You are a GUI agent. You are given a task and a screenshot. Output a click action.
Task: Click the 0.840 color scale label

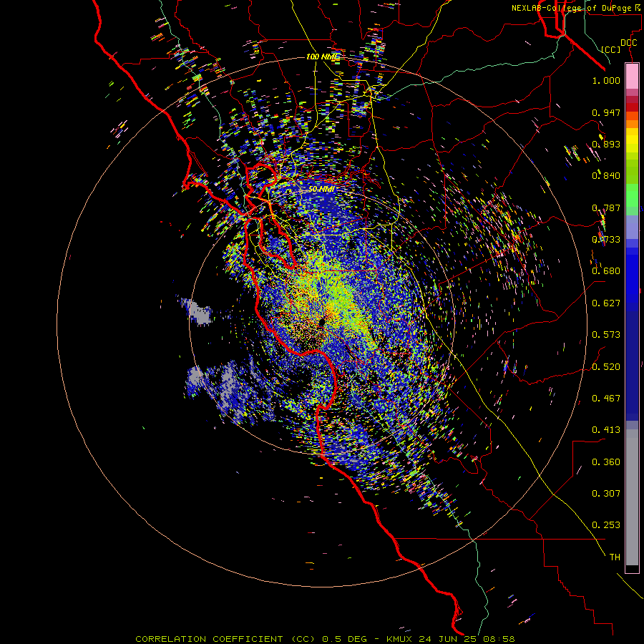point(606,176)
